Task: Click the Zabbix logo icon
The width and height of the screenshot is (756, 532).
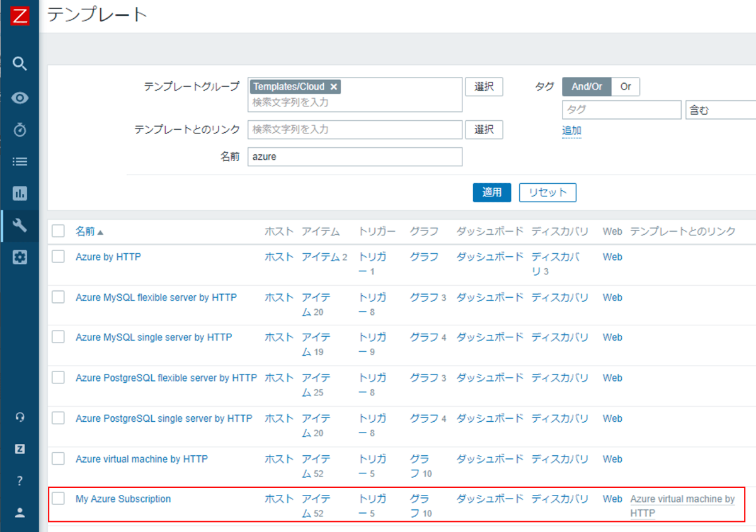Action: click(x=20, y=16)
